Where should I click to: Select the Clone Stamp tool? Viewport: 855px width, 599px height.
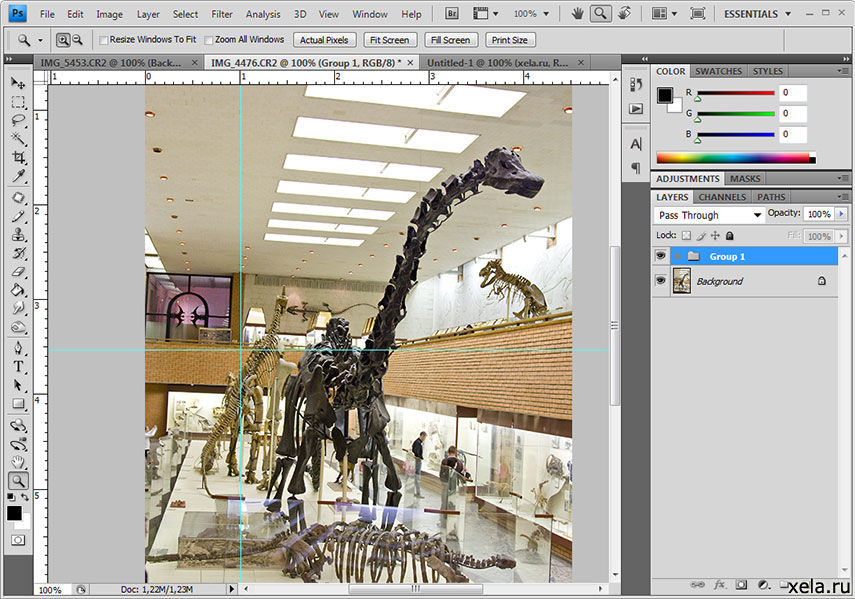(18, 234)
